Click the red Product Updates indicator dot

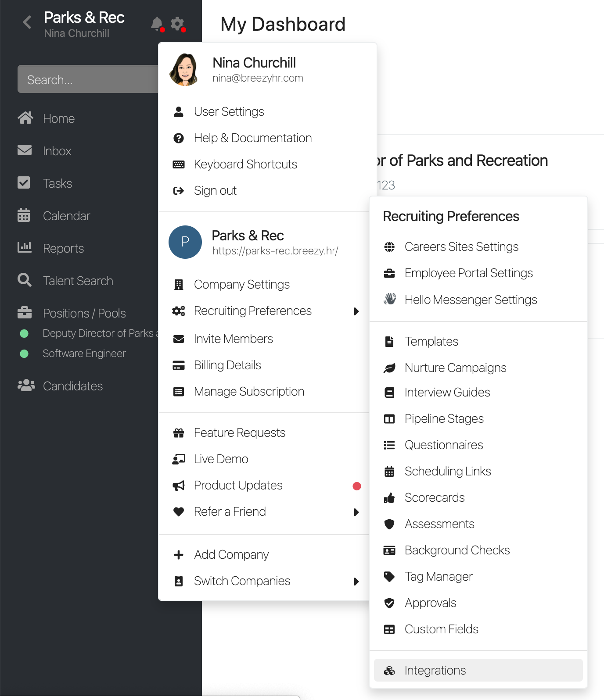(x=357, y=486)
